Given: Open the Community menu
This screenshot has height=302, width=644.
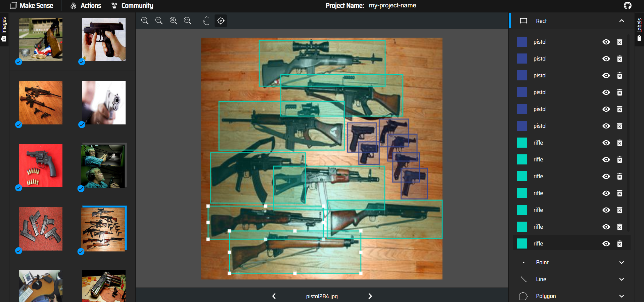Looking at the screenshot, I should pyautogui.click(x=133, y=6).
